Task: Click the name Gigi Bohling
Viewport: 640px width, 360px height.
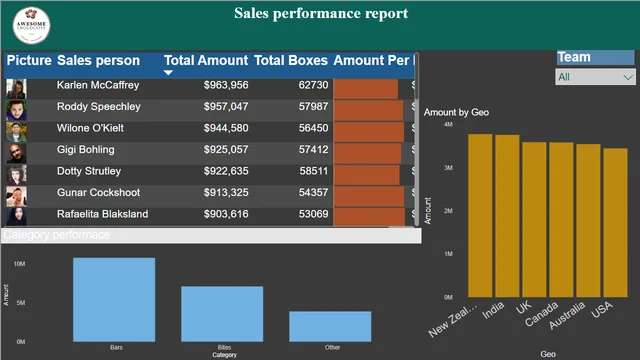Action: pos(86,150)
